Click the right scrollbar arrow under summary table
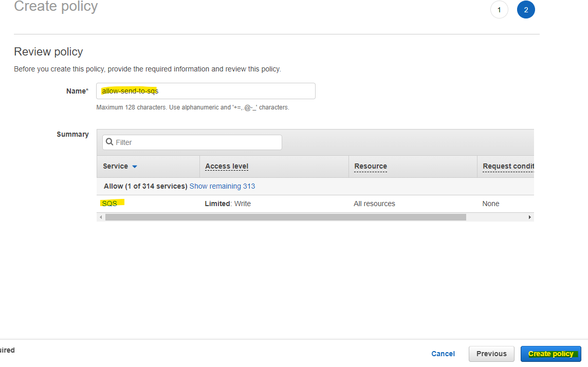The width and height of the screenshot is (588, 367). (x=529, y=217)
